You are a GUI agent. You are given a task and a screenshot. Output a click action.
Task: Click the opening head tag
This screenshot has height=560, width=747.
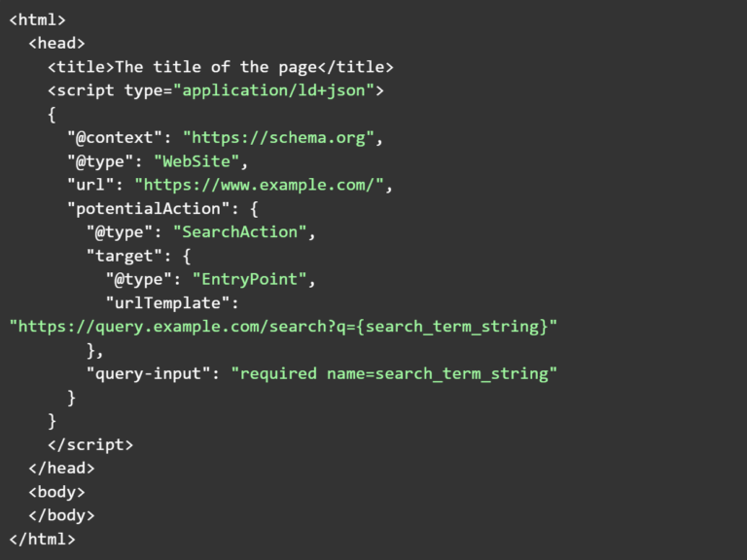(x=56, y=43)
